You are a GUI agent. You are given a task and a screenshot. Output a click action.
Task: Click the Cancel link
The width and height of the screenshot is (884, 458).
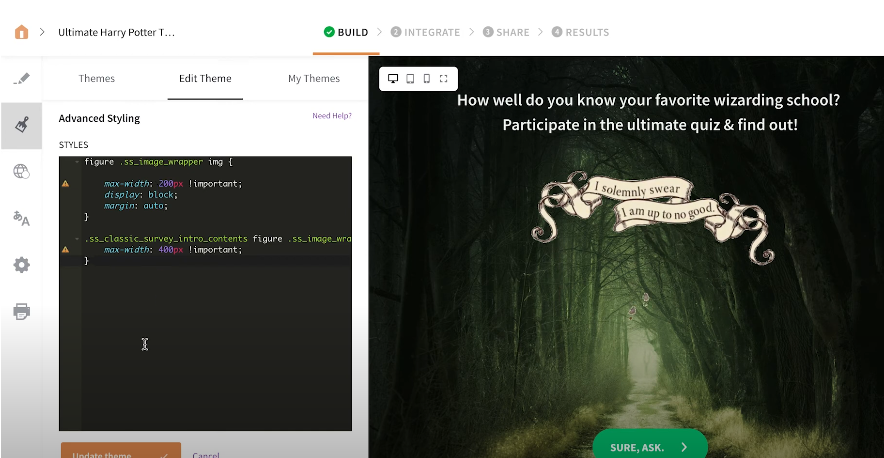pyautogui.click(x=206, y=455)
